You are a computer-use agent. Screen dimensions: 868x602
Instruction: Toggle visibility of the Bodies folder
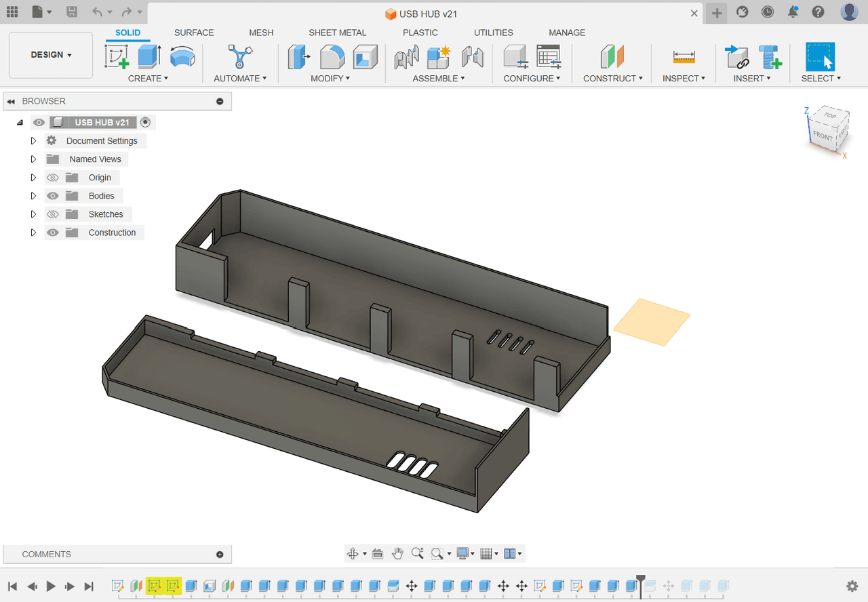click(x=53, y=196)
